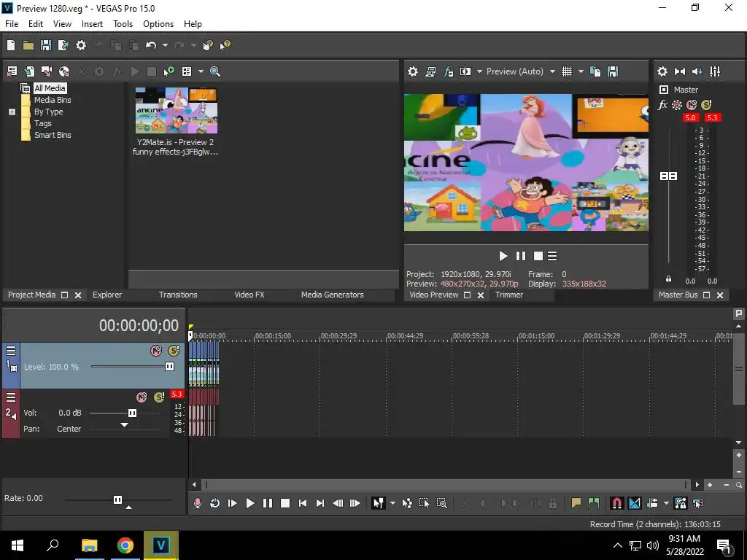Image resolution: width=747 pixels, height=560 pixels.
Task: Expand the Views dropdown arrow in Project Media
Action: click(x=201, y=71)
